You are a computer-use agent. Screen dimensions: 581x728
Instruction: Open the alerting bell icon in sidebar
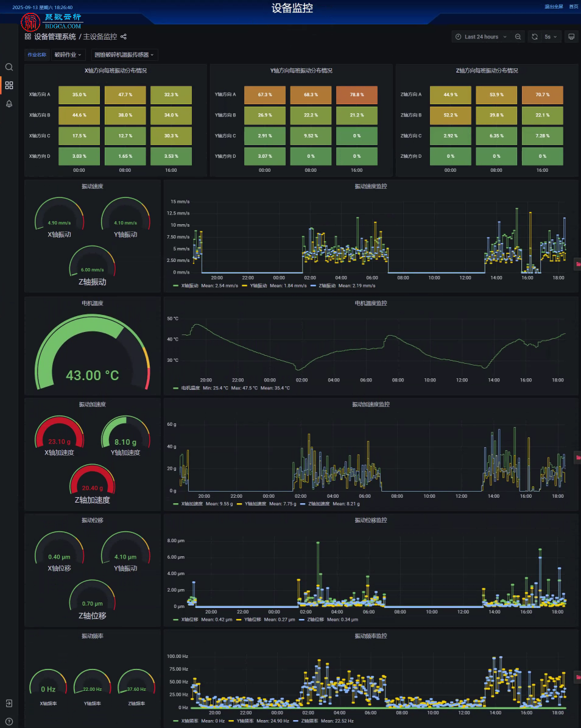coord(9,104)
